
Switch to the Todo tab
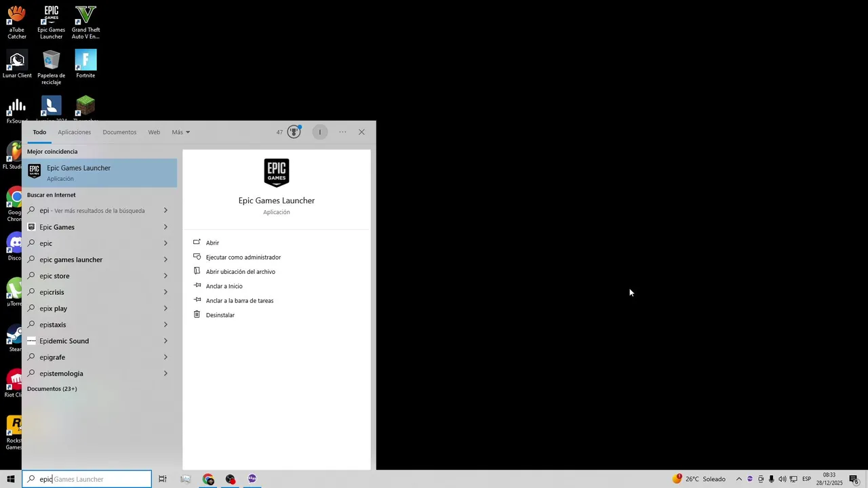[x=39, y=132]
